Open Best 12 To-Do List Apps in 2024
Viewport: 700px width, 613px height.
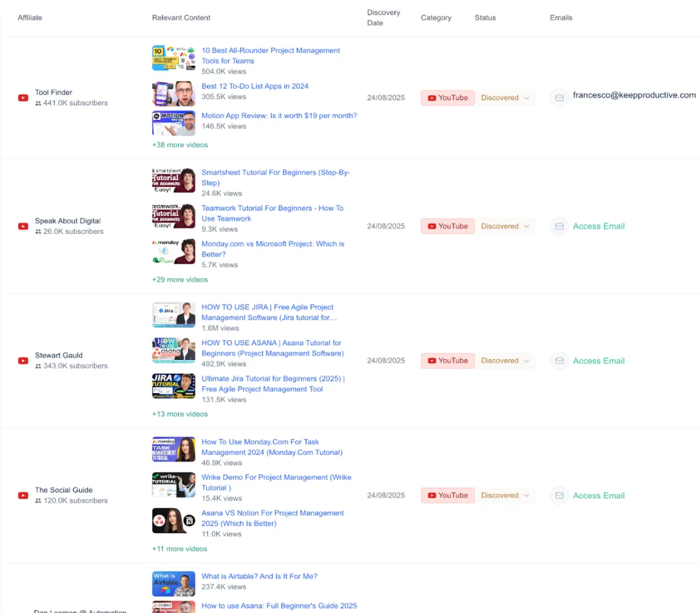tap(255, 86)
